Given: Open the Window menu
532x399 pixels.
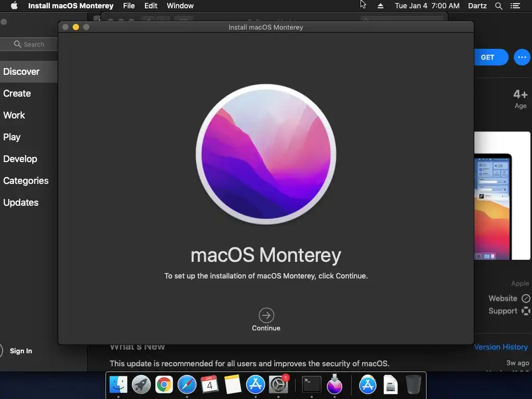Looking at the screenshot, I should click(x=180, y=6).
